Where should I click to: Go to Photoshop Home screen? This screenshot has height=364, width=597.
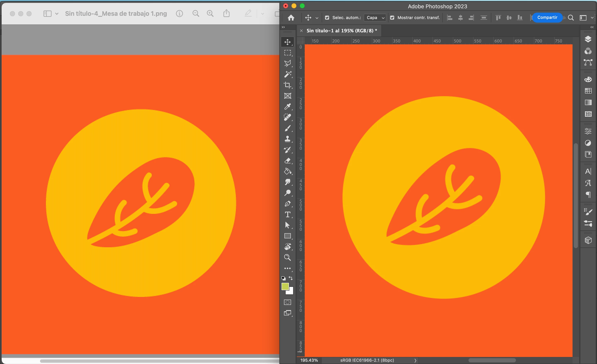tap(291, 18)
